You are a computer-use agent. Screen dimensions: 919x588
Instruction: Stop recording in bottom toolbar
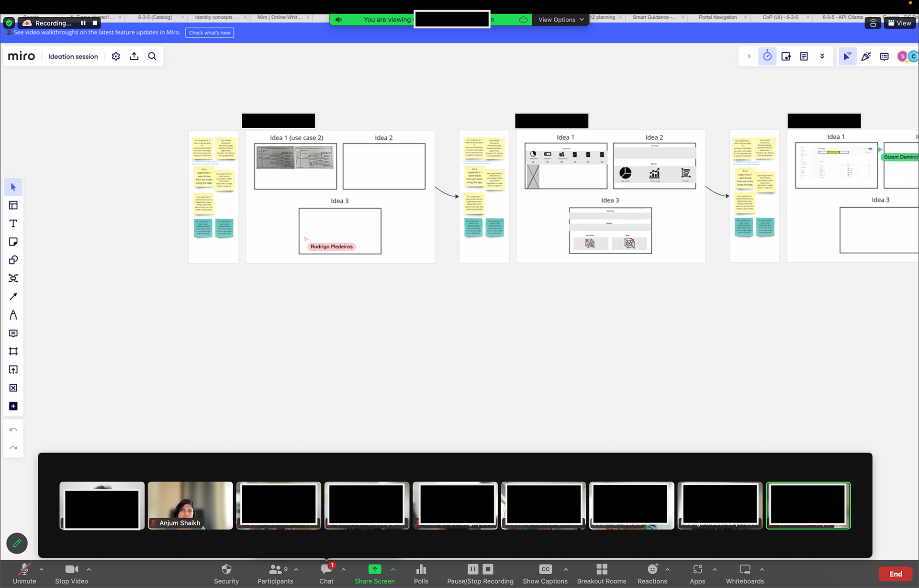click(488, 569)
